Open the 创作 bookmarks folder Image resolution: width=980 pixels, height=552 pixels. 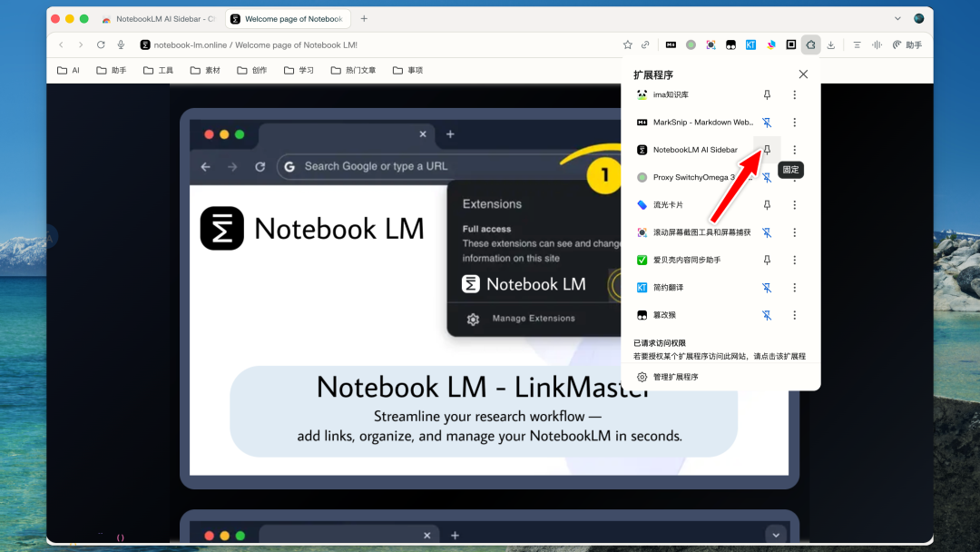252,70
